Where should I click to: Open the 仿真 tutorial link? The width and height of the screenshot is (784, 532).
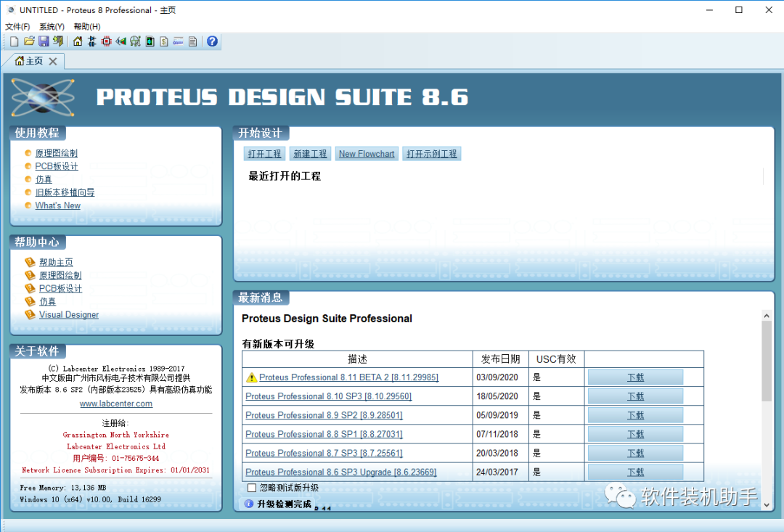click(x=44, y=179)
